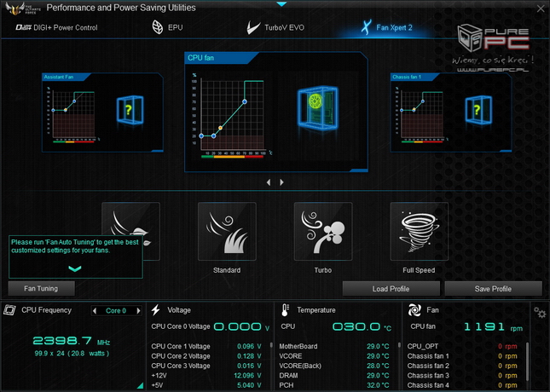Viewport: 550px width, 392px height.
Task: Click the Chassis fan 4 row
Action: coord(462,385)
